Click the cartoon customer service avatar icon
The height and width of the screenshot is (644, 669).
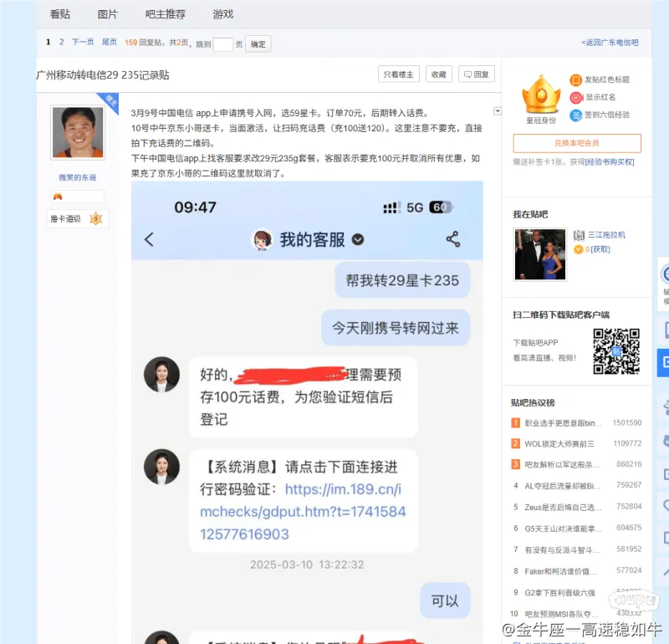coord(263,240)
